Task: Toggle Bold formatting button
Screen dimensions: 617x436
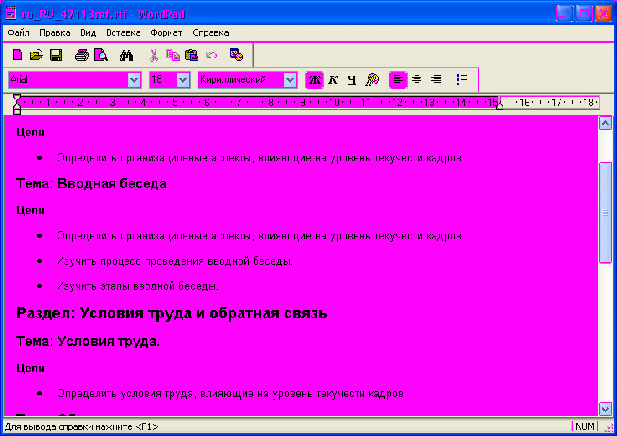Action: tap(314, 80)
